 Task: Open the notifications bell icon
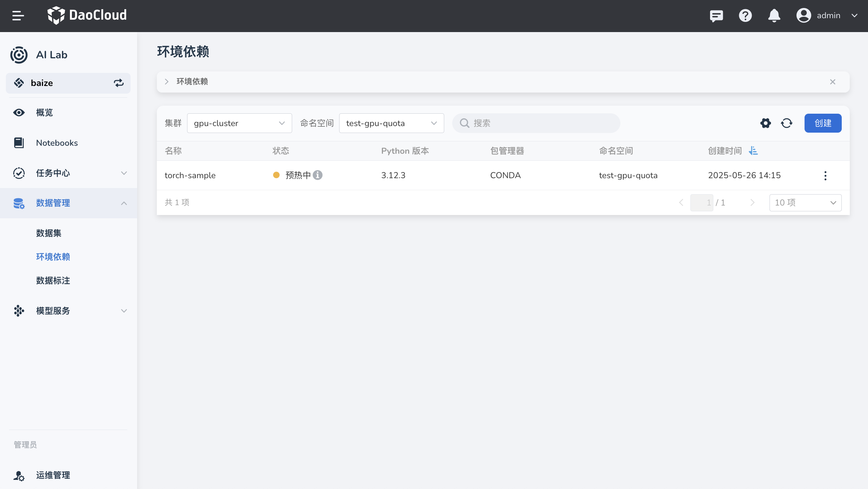[x=774, y=16]
